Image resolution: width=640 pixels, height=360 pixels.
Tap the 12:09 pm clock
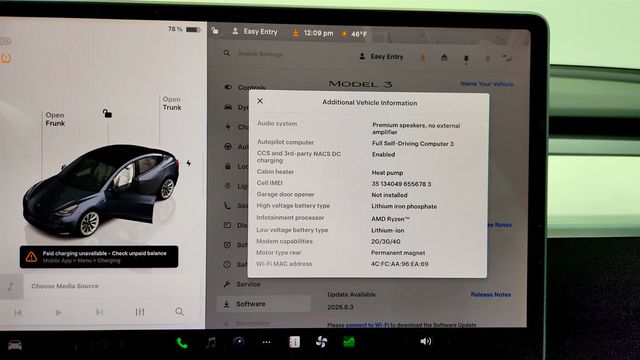tap(318, 33)
